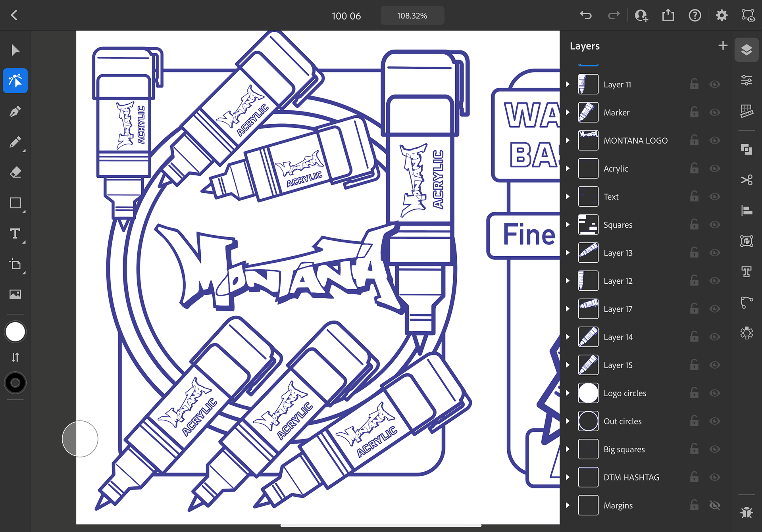Open the 108.32% zoom level field

click(412, 15)
